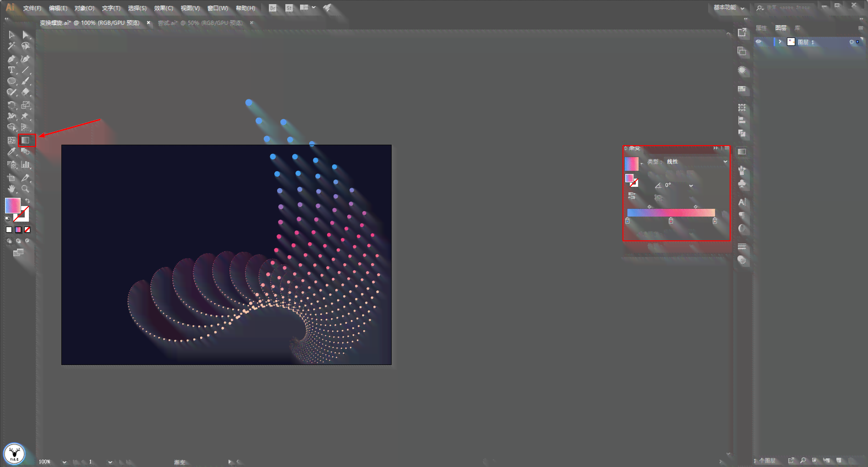This screenshot has height=467, width=868.
Task: Click the Adobe Stock (St) button
Action: coord(289,8)
